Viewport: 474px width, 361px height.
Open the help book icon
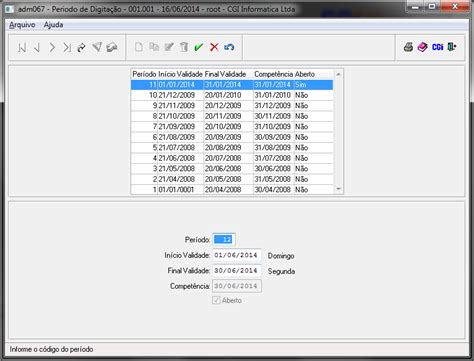click(x=422, y=47)
